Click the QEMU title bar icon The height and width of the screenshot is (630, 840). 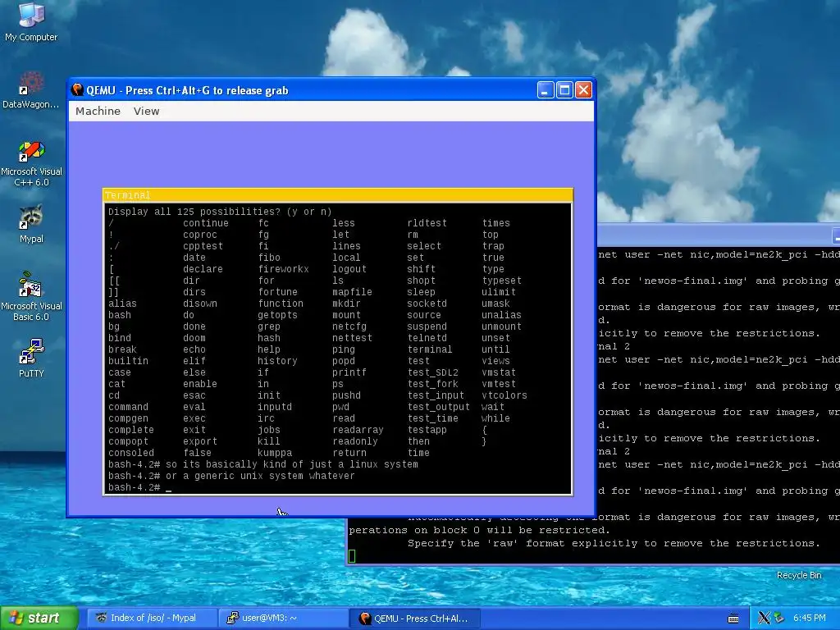[77, 90]
